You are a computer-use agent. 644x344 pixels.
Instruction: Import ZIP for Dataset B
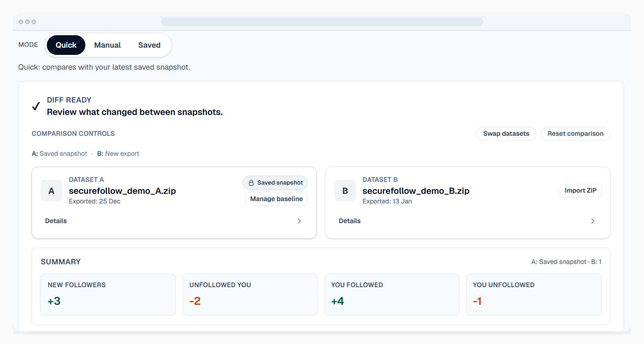[580, 191]
